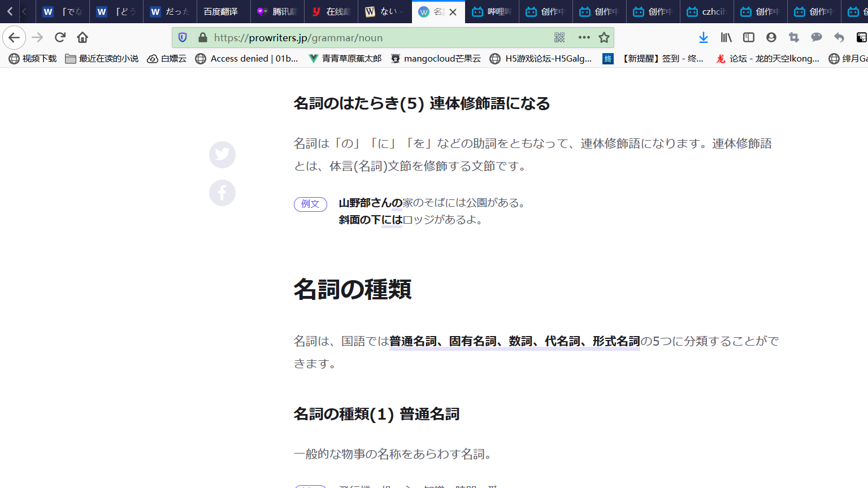This screenshot has height=488, width=868.
Task: Share the article on Twitter
Action: [223, 155]
